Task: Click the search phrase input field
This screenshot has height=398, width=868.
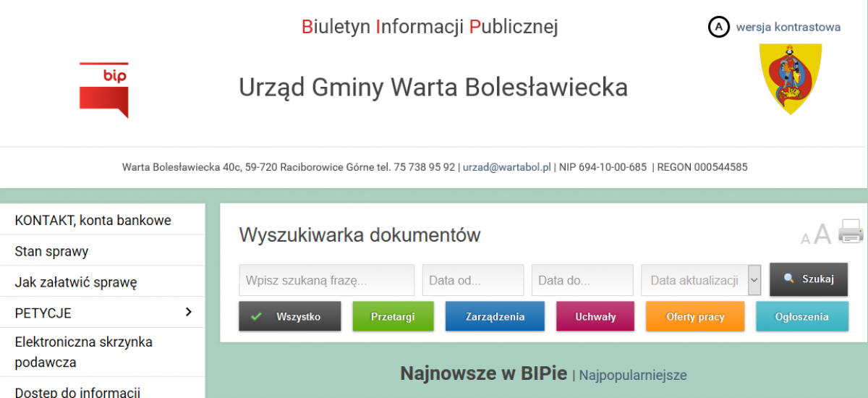Action: [326, 280]
